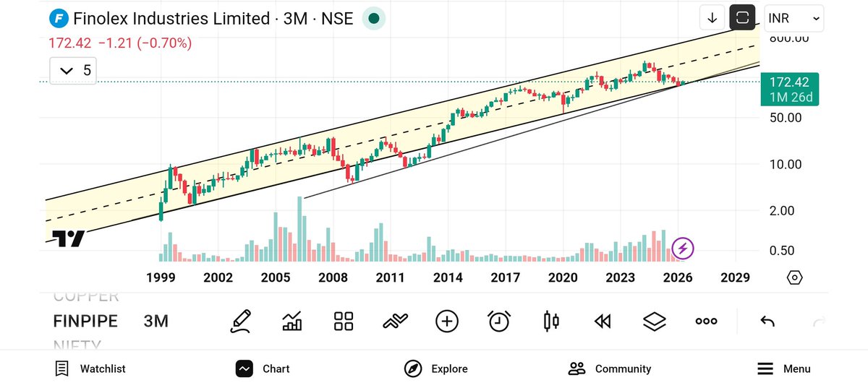
Task: Tap the 172.42 current price label
Action: 790,82
